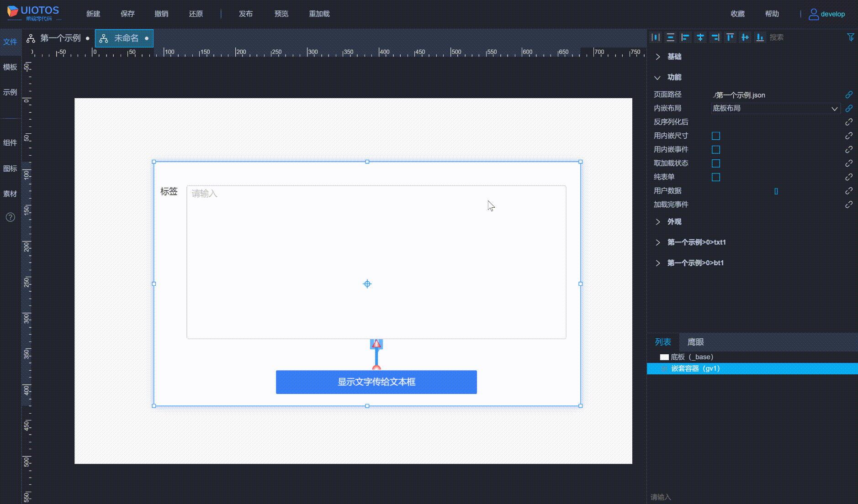The width and height of the screenshot is (858, 504).
Task: Click the UIOTOS logo
Action: click(33, 13)
